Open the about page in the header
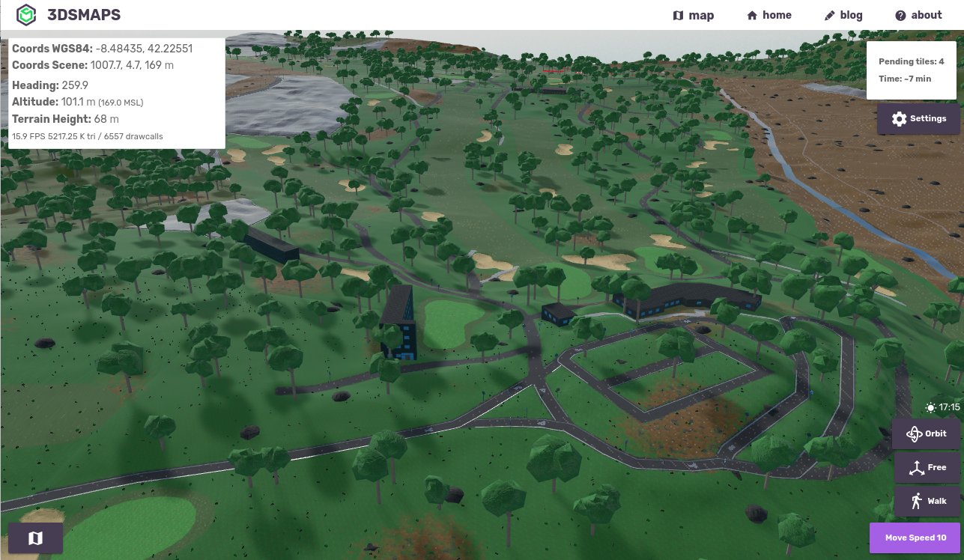 918,15
